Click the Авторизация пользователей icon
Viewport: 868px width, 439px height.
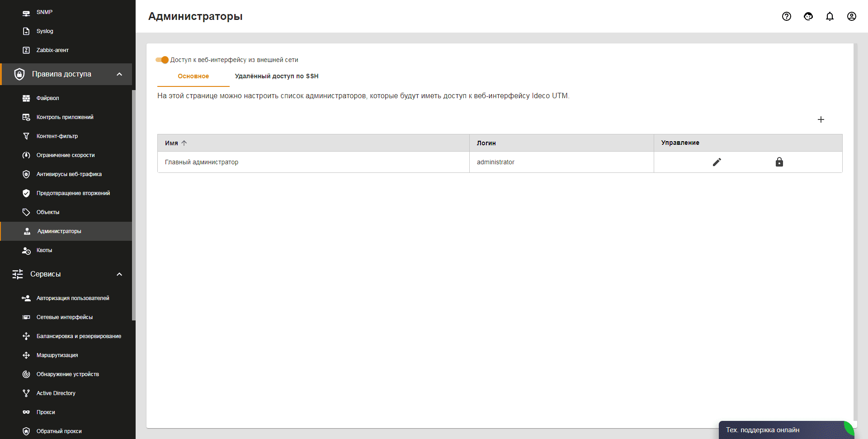(x=26, y=298)
